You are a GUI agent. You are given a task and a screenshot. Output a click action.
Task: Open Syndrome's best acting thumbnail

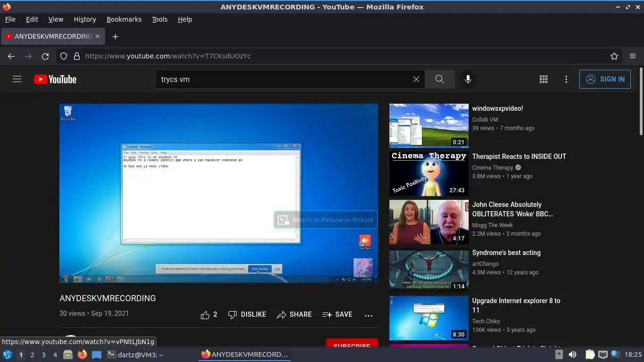[x=429, y=270]
